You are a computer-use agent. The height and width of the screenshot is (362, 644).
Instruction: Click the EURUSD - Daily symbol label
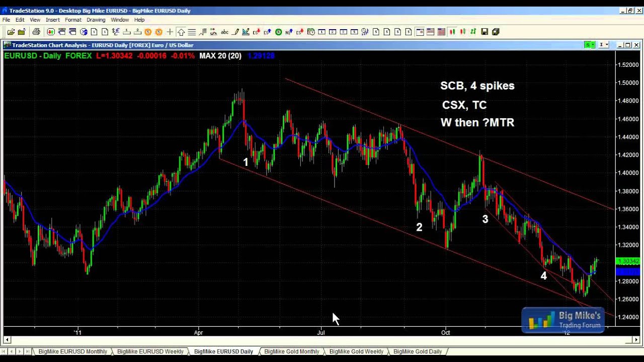click(33, 56)
